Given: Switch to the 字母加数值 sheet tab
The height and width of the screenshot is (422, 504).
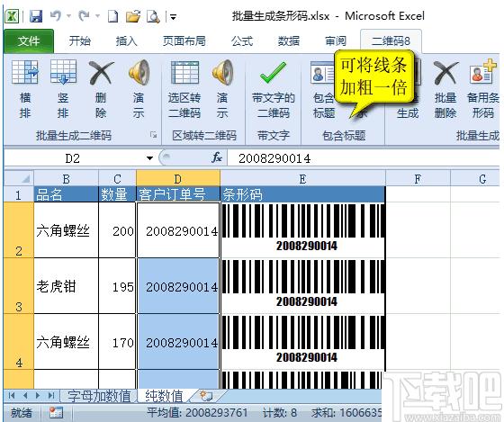Looking at the screenshot, I should tap(99, 396).
